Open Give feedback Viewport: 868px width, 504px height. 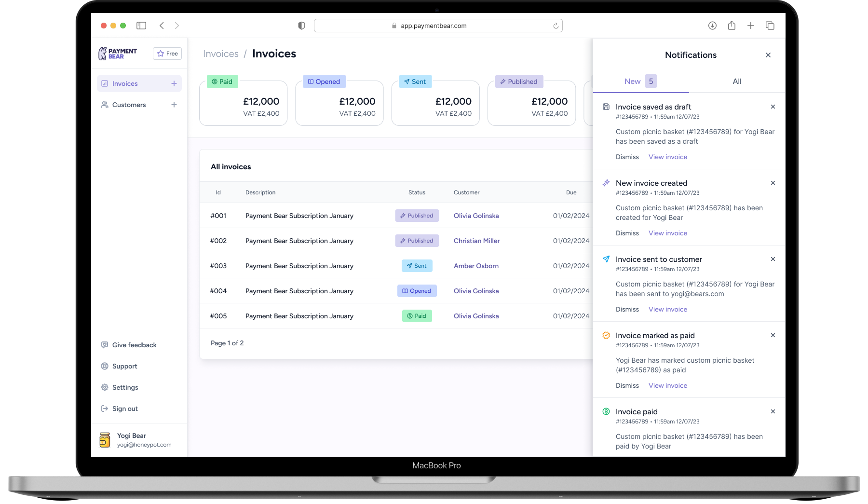tap(129, 345)
